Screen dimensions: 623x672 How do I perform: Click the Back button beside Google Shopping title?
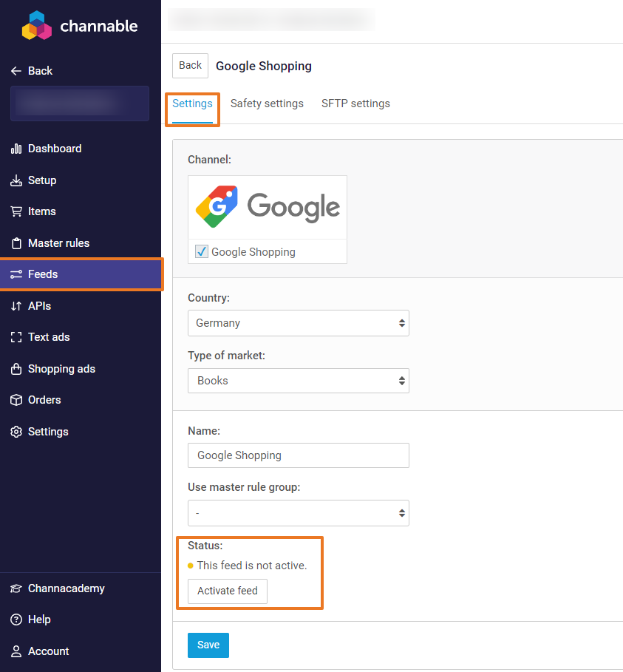[x=190, y=66]
